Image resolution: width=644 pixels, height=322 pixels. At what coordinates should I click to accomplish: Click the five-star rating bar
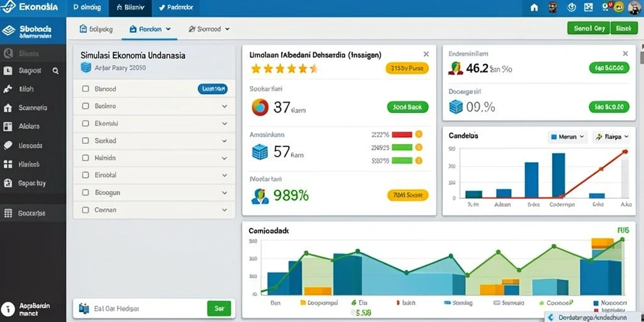coord(284,69)
